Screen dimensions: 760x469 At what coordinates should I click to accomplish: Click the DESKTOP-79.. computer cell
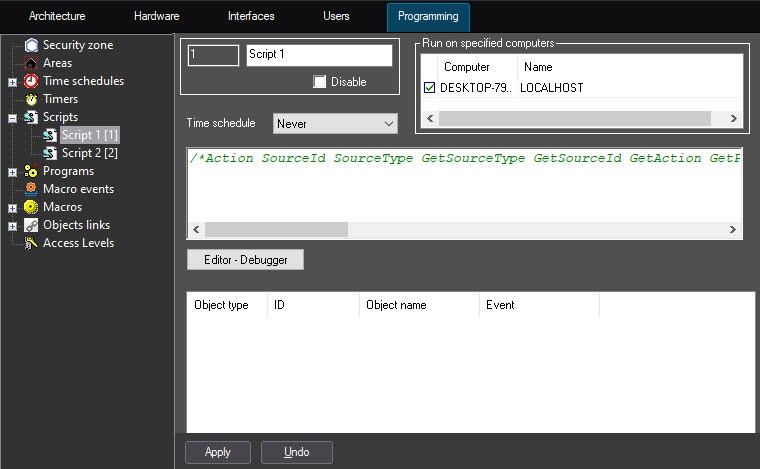point(475,88)
